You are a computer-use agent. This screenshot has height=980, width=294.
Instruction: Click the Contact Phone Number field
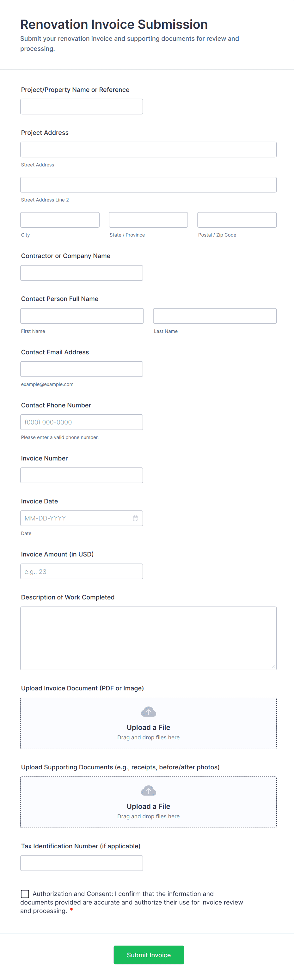(x=81, y=422)
